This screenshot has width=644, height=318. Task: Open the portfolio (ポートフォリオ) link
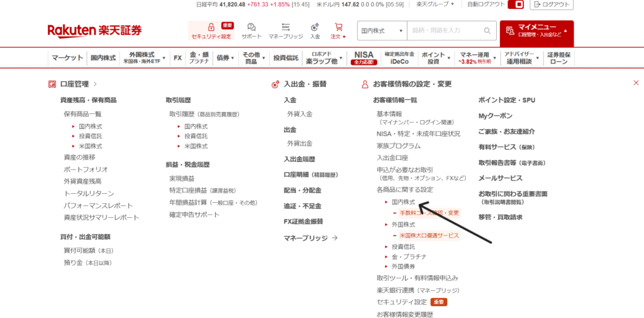[86, 169]
